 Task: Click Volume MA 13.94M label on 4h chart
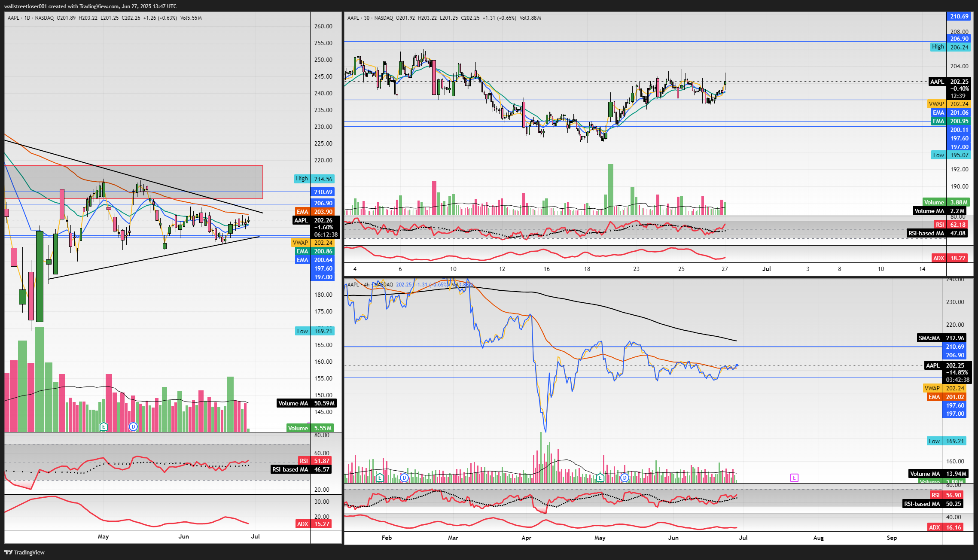(x=938, y=474)
